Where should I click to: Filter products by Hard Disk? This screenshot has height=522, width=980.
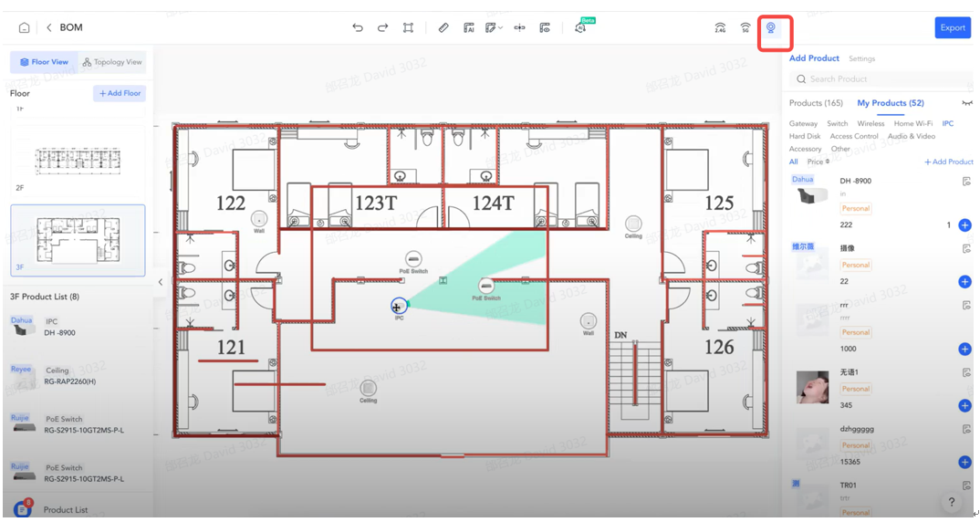tap(805, 136)
